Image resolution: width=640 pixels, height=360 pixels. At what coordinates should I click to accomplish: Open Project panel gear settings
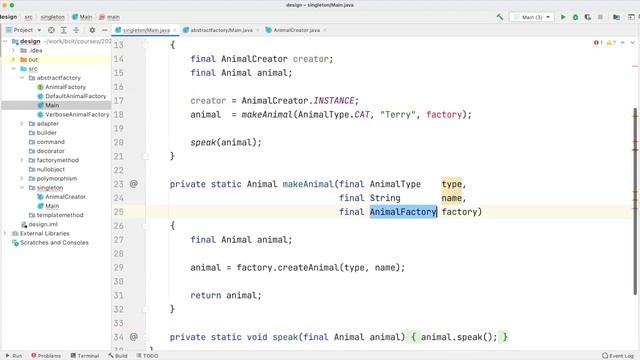pyautogui.click(x=92, y=30)
